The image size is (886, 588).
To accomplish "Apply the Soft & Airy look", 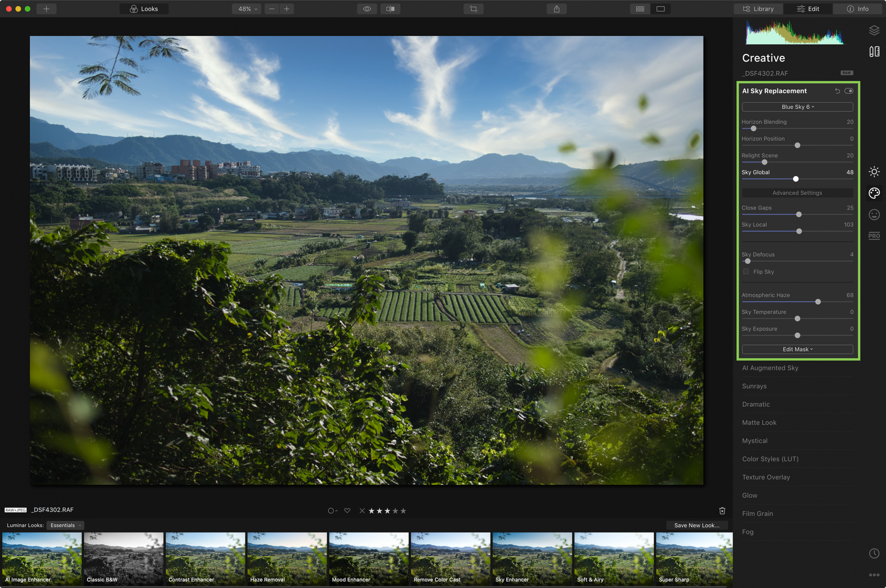I will [614, 558].
